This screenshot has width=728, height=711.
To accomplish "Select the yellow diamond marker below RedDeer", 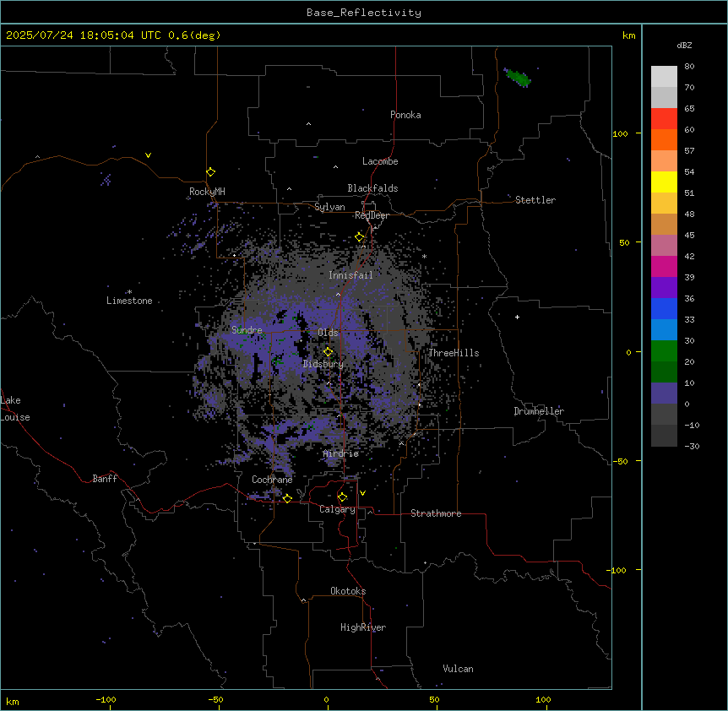I will pos(360,237).
